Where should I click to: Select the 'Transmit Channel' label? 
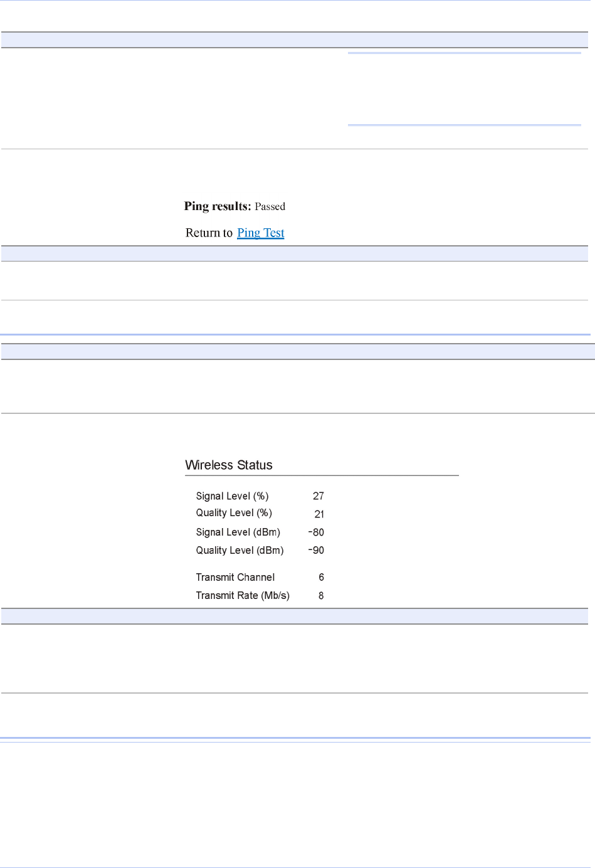[x=235, y=578]
